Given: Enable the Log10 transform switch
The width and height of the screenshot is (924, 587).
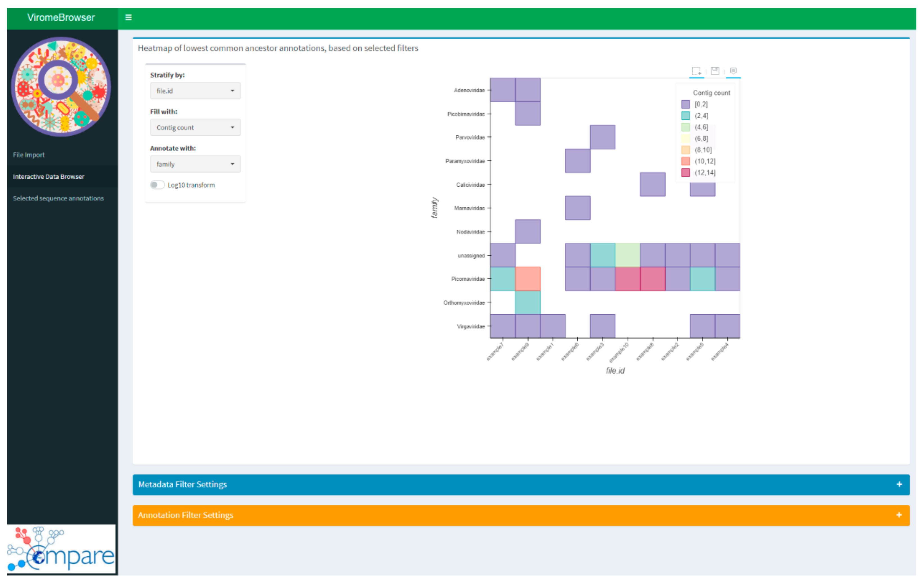Looking at the screenshot, I should 157,185.
